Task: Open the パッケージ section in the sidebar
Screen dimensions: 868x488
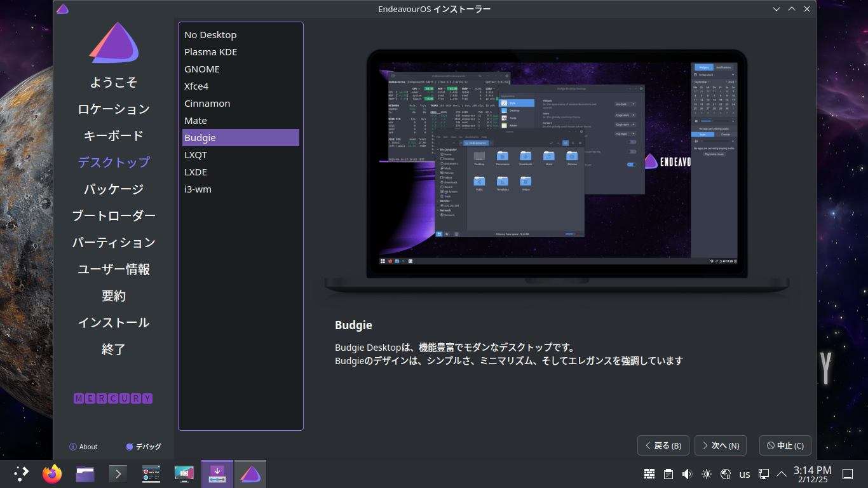Action: 113,189
